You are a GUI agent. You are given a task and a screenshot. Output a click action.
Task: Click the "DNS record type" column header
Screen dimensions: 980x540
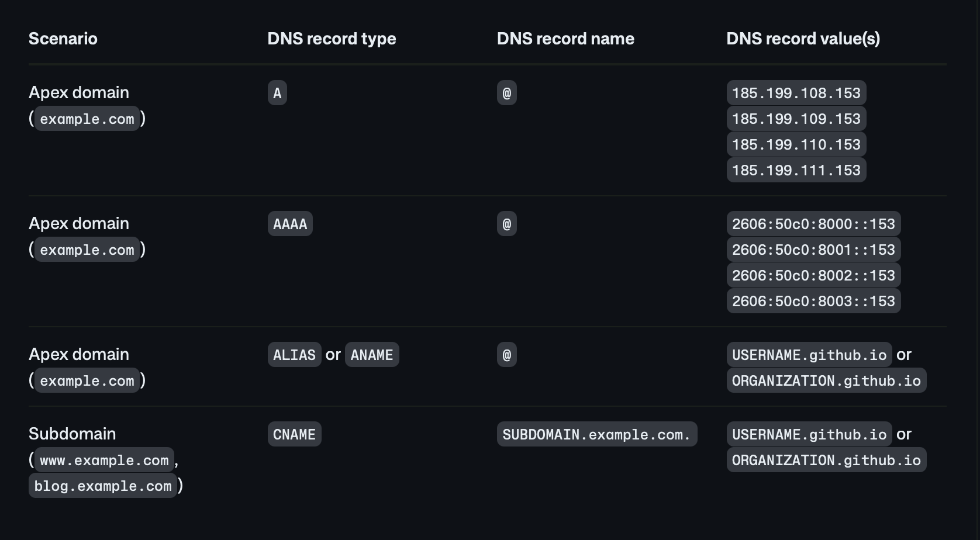point(332,39)
